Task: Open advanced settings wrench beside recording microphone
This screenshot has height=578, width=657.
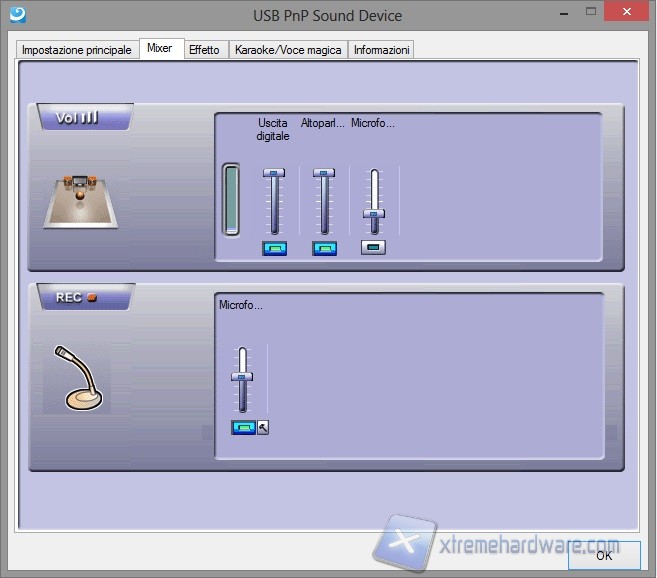Action: coord(263,427)
